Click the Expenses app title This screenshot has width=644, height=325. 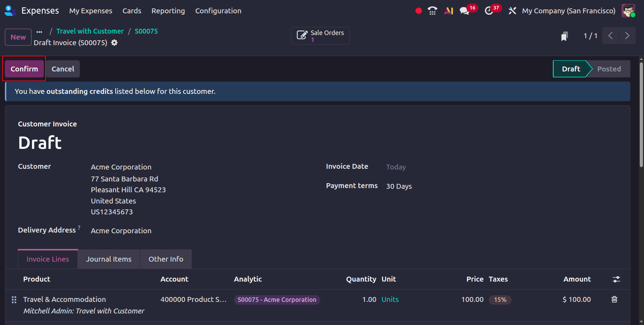(x=40, y=11)
